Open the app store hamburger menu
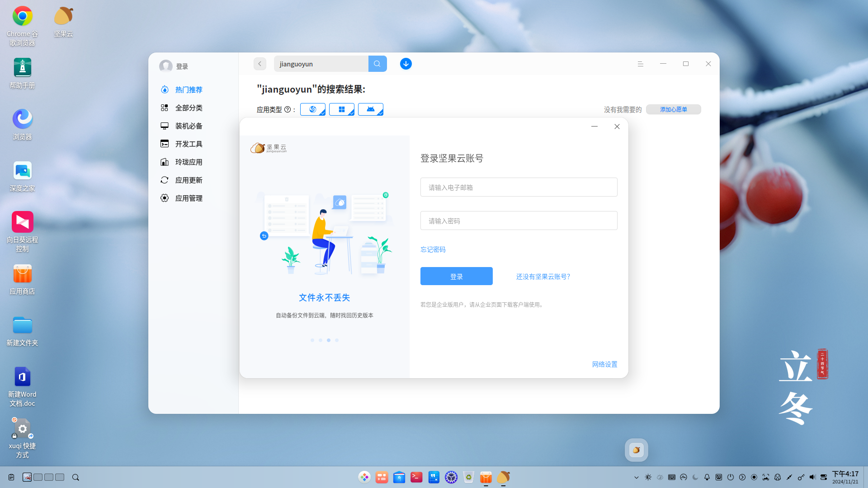Viewport: 868px width, 488px height. 641,64
